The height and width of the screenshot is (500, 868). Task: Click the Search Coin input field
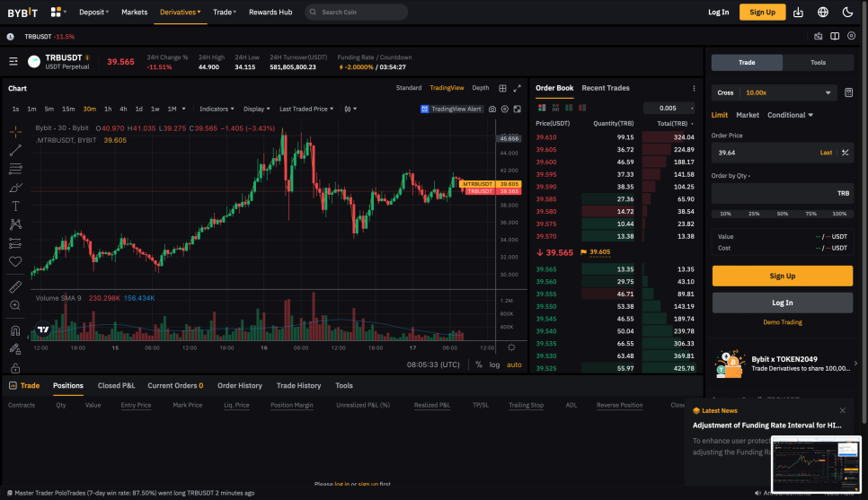point(357,13)
